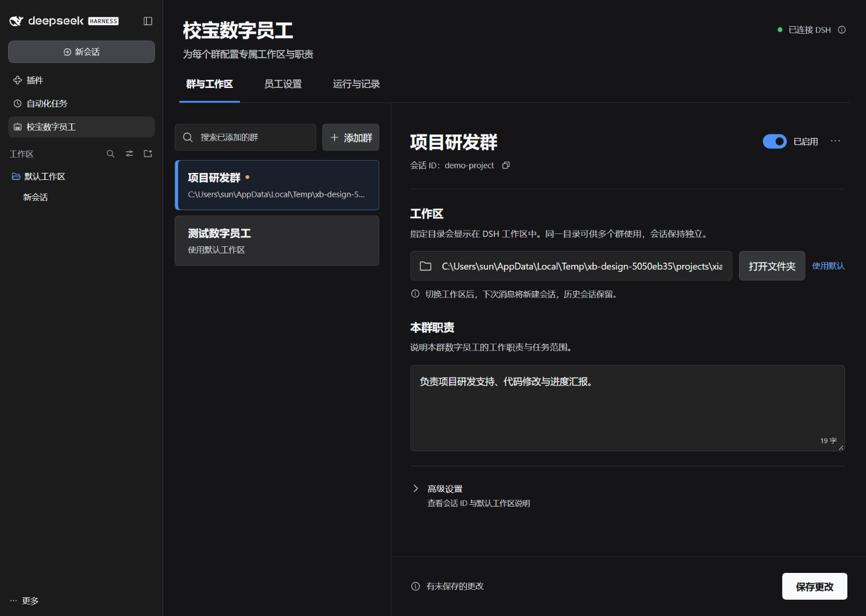Collapse the sidebar with the panel icon
Viewport: 866px width, 616px height.
pos(148,21)
